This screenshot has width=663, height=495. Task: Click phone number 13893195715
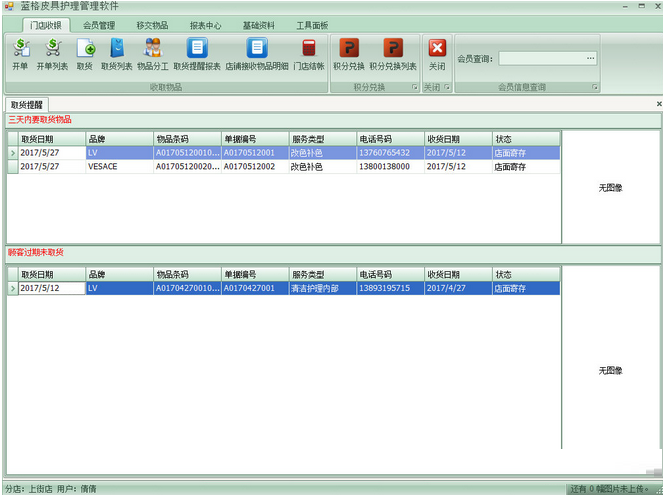[391, 288]
